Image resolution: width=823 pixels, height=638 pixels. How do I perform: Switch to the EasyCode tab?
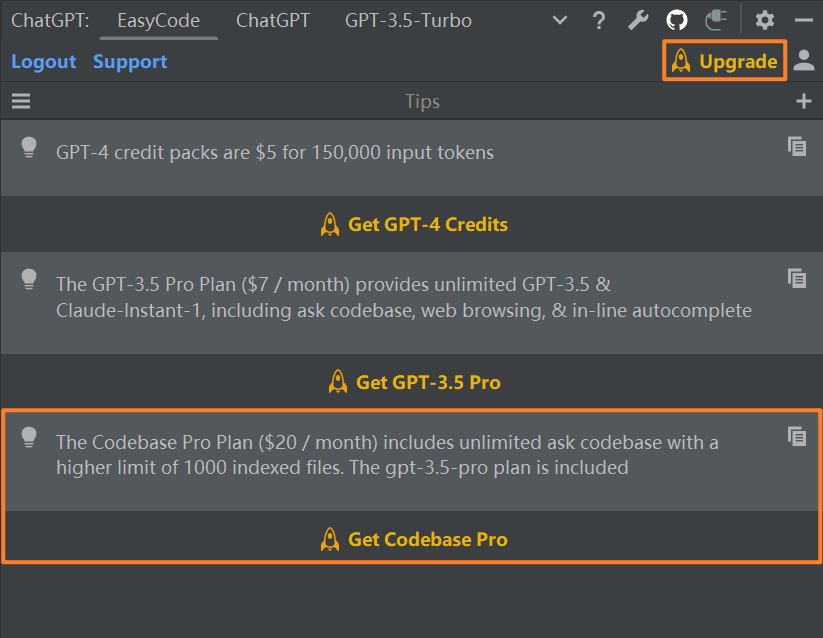click(158, 20)
